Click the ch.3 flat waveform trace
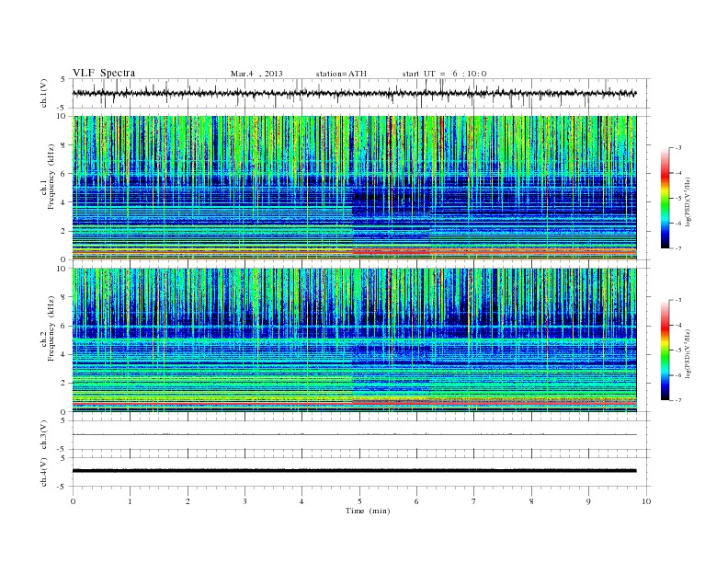The height and width of the screenshot is (563, 728). click(354, 434)
